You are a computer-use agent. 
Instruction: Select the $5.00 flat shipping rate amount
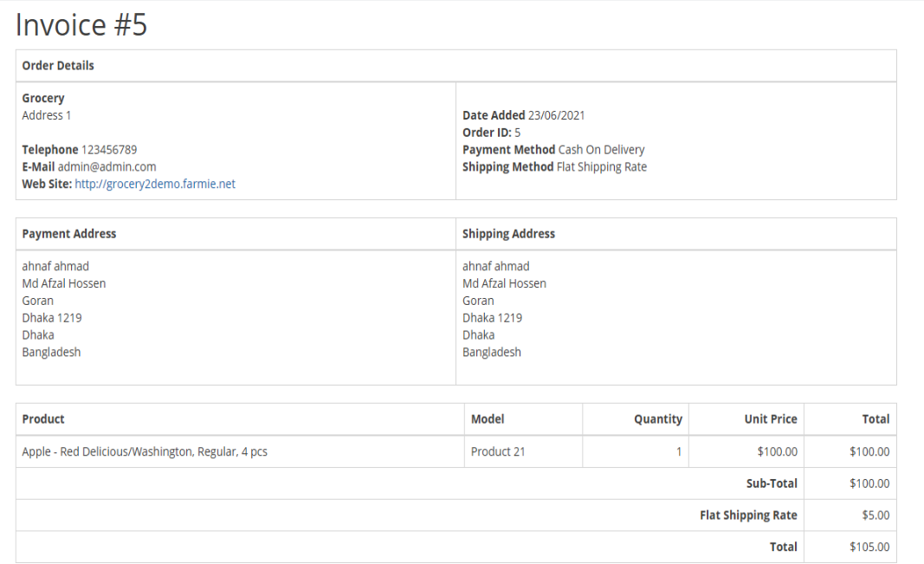(x=875, y=515)
